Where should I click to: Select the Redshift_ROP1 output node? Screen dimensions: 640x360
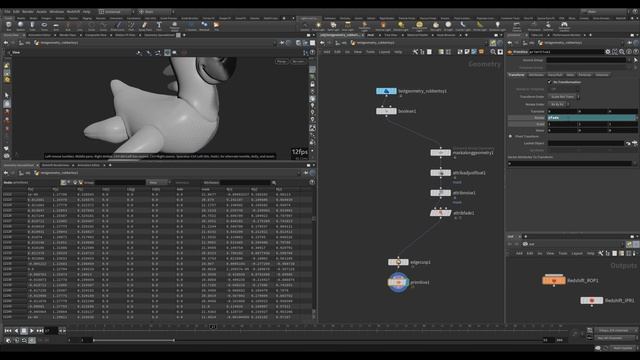[554, 280]
